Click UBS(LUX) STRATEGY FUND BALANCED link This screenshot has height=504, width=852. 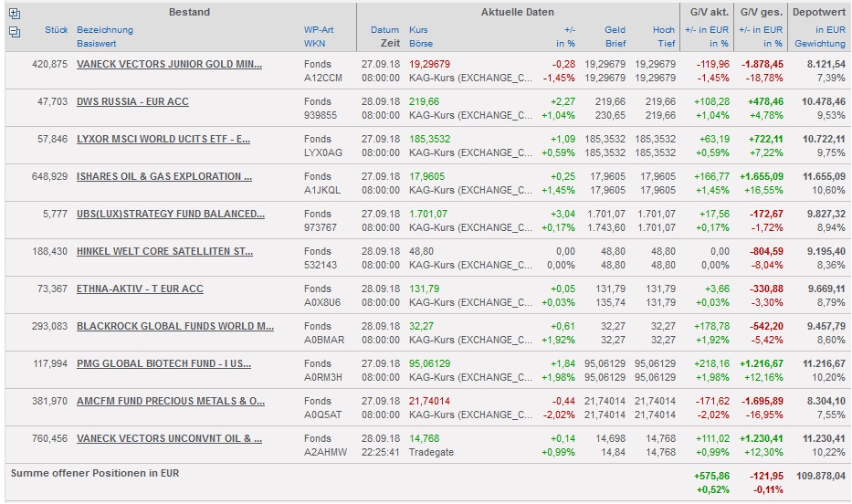pyautogui.click(x=170, y=214)
